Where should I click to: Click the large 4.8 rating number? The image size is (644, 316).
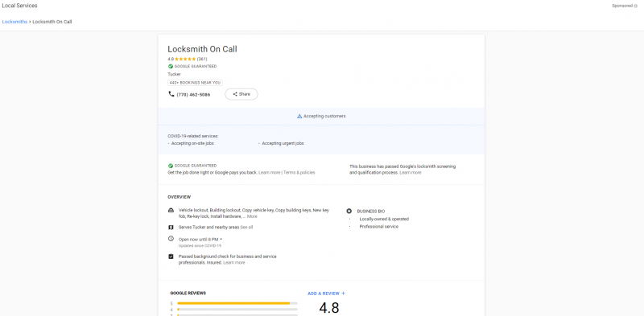[329, 308]
